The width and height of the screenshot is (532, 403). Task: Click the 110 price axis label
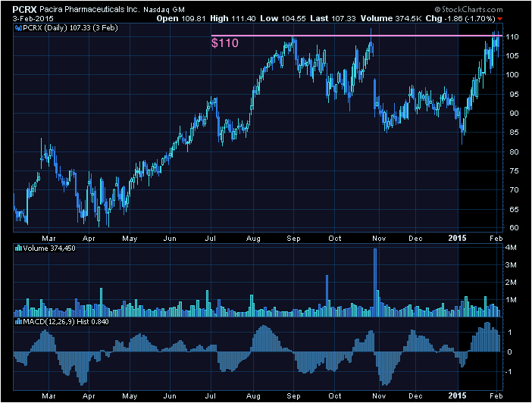pos(512,37)
